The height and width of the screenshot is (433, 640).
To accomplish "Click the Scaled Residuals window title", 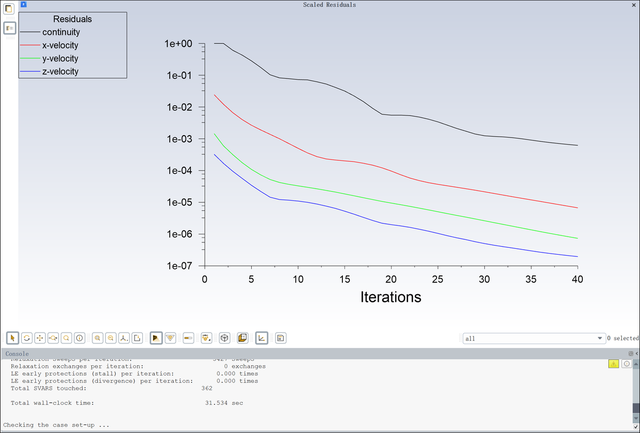I will 329,4.
